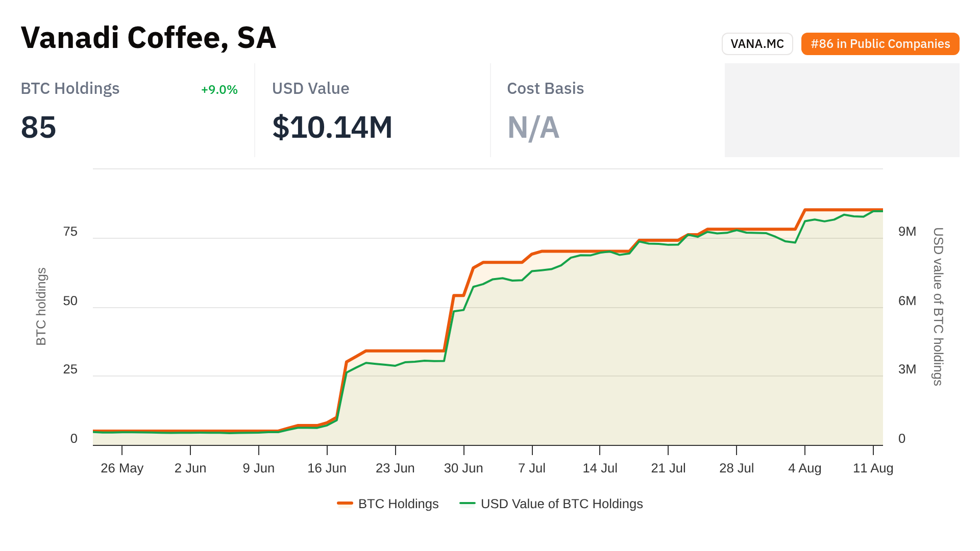Viewport: 980px width, 551px height.
Task: Select the 11 Aug date tick label
Action: pos(873,468)
